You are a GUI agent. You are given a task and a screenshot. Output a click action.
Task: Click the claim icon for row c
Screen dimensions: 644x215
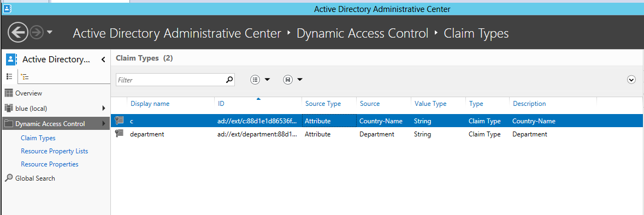coord(119,121)
